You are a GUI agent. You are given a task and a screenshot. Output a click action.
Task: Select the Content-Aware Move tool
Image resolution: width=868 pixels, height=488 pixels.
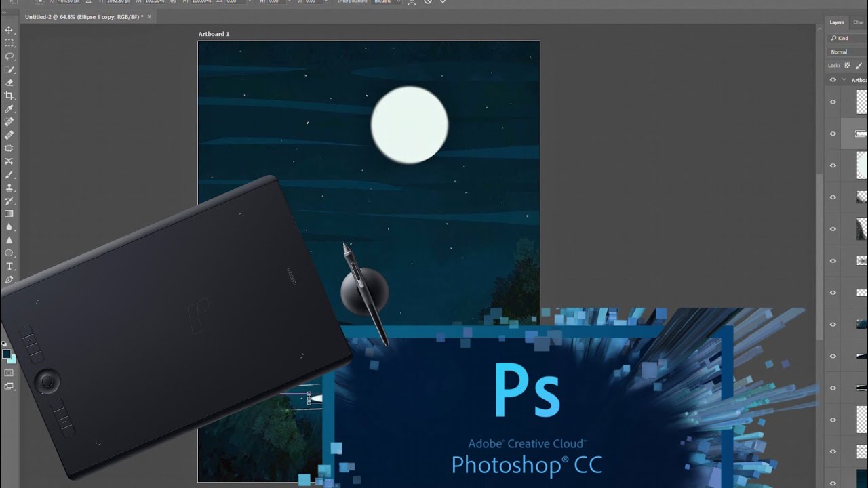[9, 161]
